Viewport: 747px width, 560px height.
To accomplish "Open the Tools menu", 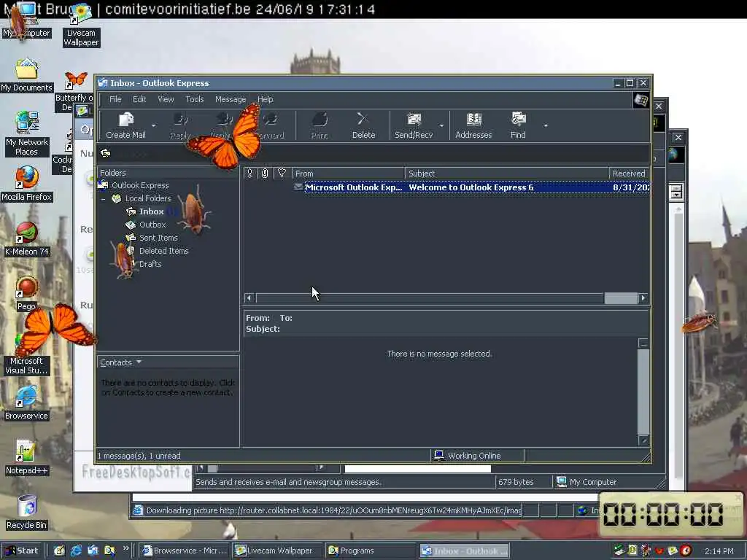I will (x=194, y=99).
